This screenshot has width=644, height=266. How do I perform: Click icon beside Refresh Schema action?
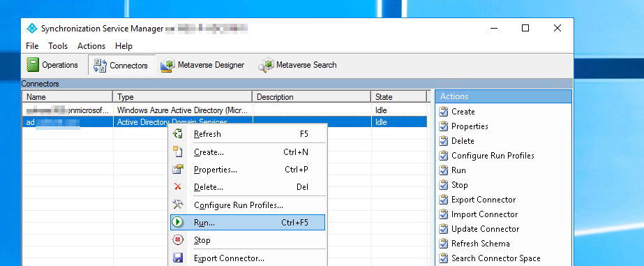(x=443, y=244)
